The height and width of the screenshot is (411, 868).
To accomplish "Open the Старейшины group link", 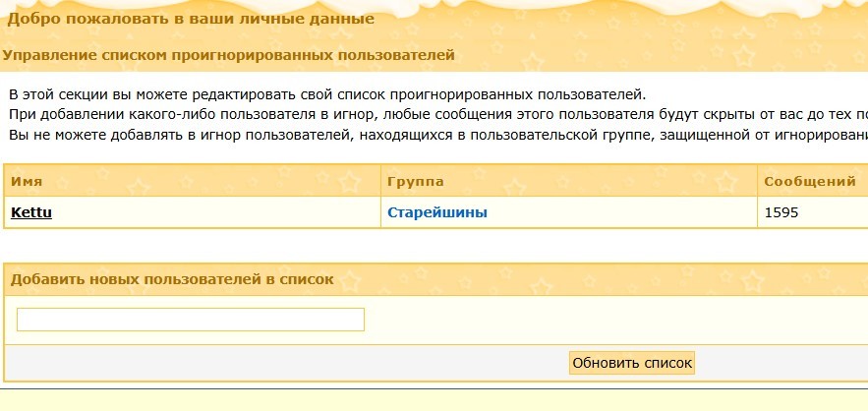I will pos(437,212).
